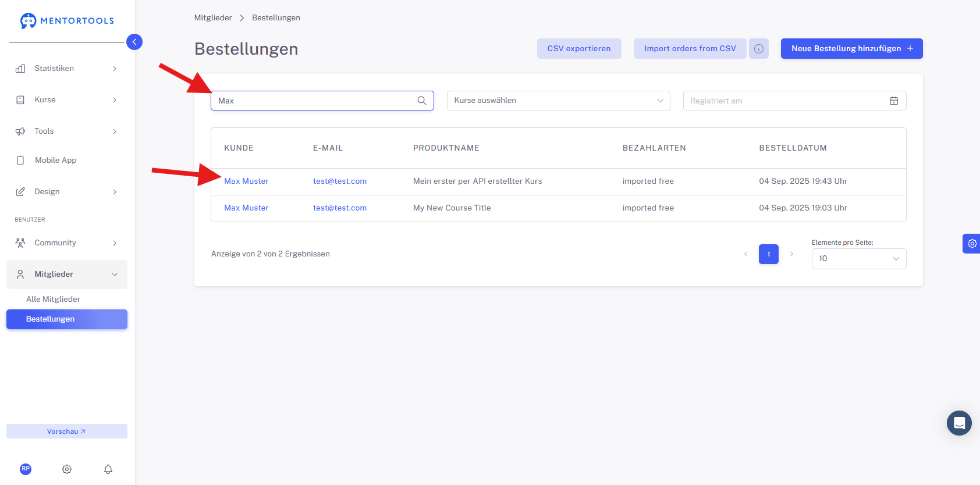
Task: Click Neue Bestellung hinzufügen button
Action: pos(852,49)
